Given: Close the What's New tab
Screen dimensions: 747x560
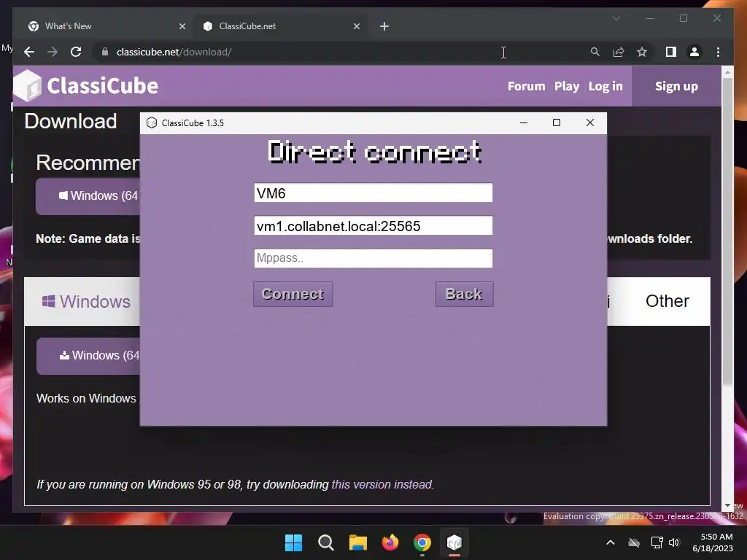Looking at the screenshot, I should [182, 26].
